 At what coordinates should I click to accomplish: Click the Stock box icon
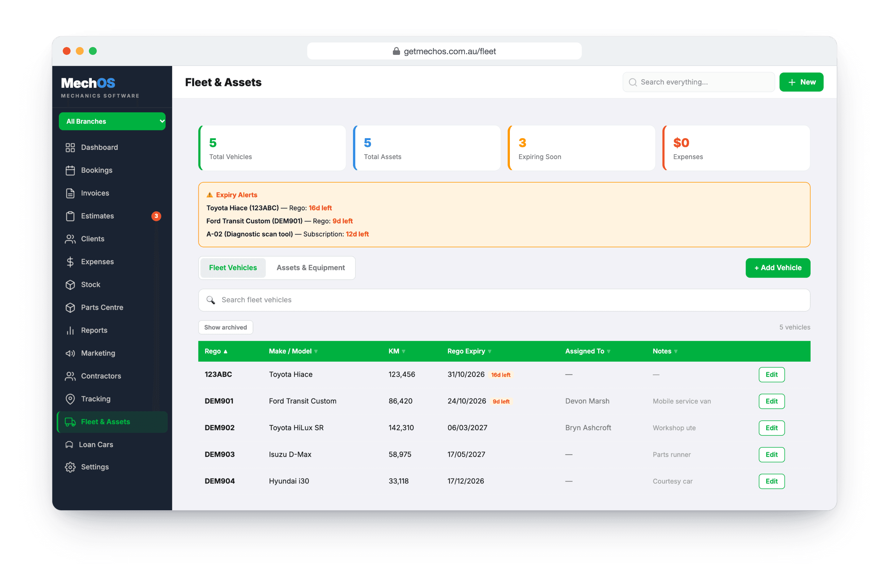click(x=70, y=285)
